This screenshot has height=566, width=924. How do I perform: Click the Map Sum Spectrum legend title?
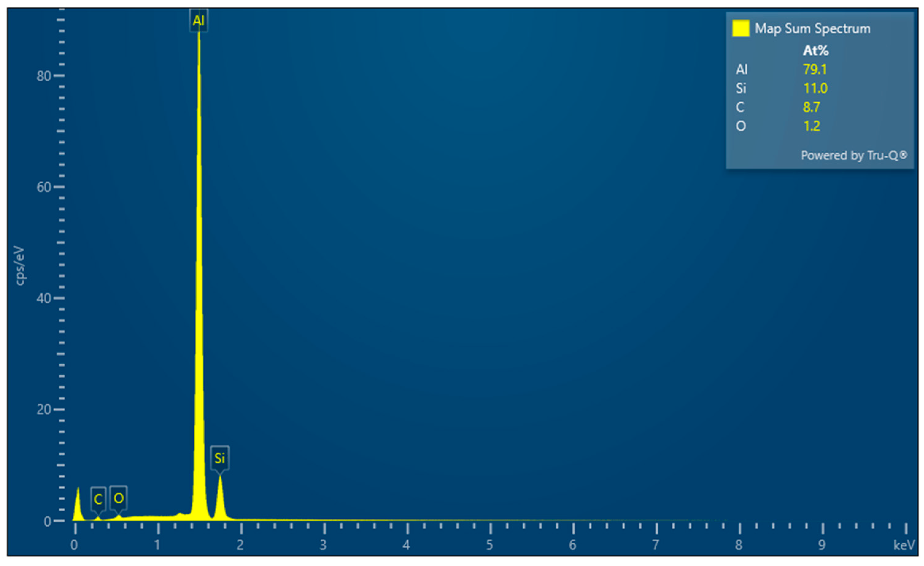(812, 29)
